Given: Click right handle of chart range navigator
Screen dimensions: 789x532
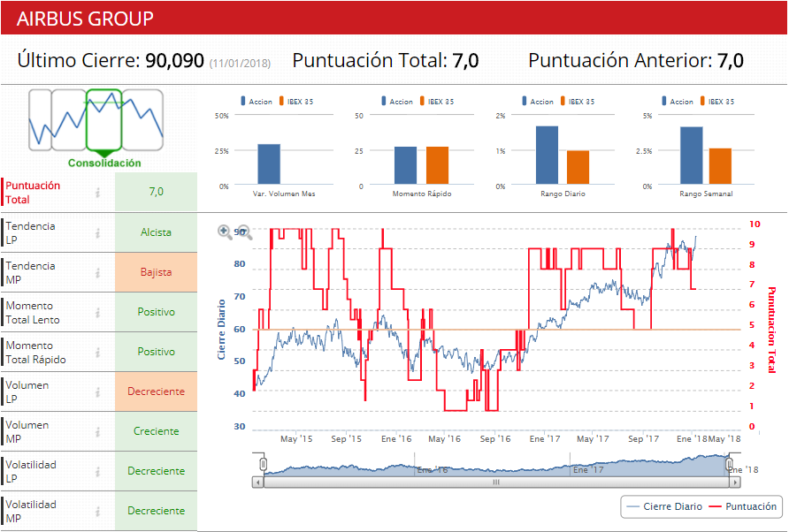Looking at the screenshot, I should 729,464.
